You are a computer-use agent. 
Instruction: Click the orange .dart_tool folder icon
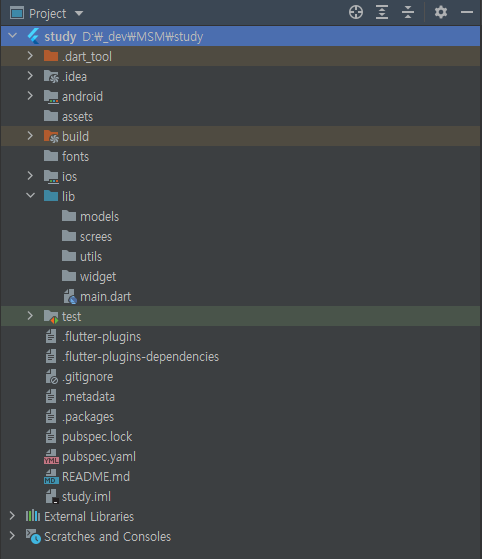(x=51, y=56)
